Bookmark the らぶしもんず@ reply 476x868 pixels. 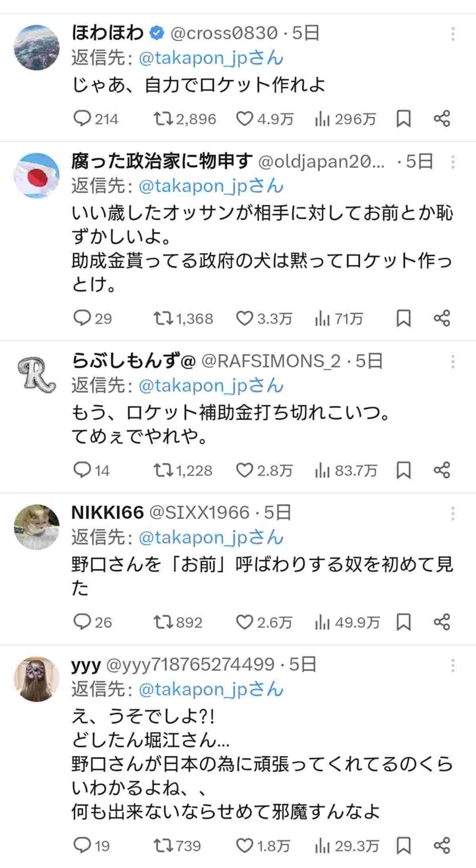click(403, 470)
